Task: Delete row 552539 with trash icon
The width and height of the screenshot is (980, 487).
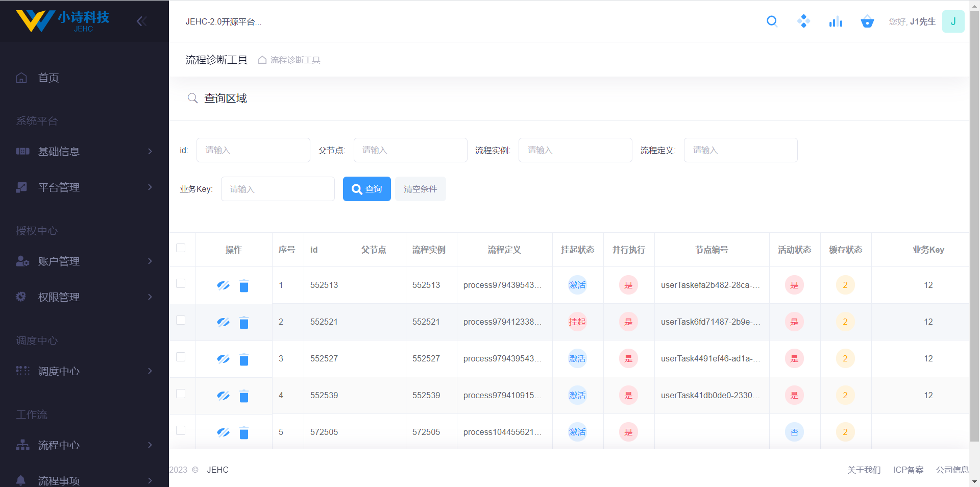Action: coord(244,396)
